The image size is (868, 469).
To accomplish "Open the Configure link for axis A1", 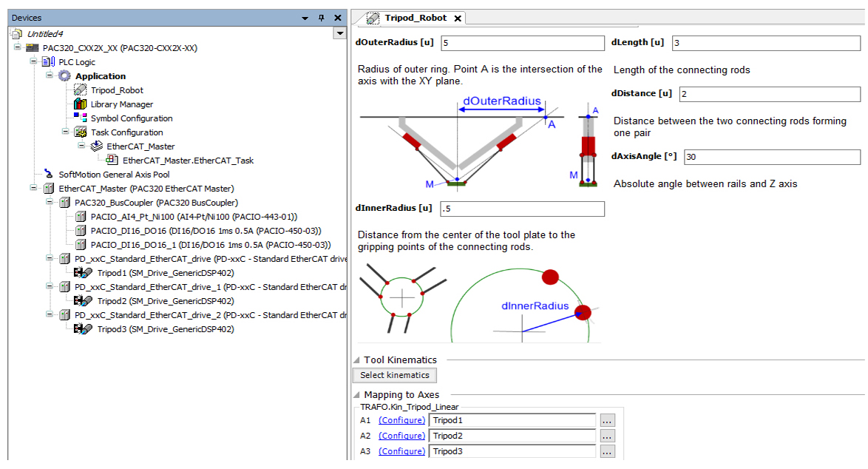I will pyautogui.click(x=401, y=420).
